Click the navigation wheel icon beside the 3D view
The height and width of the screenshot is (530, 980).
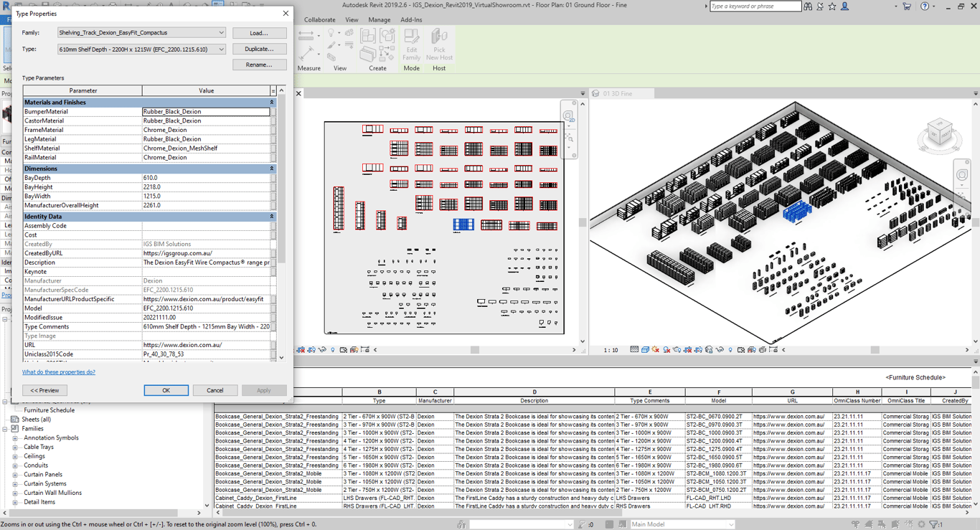click(x=962, y=174)
